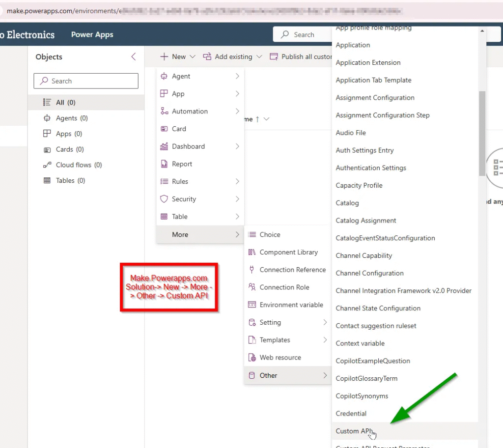Click the Report icon in the New menu
This screenshot has height=448, width=503.
164,164
